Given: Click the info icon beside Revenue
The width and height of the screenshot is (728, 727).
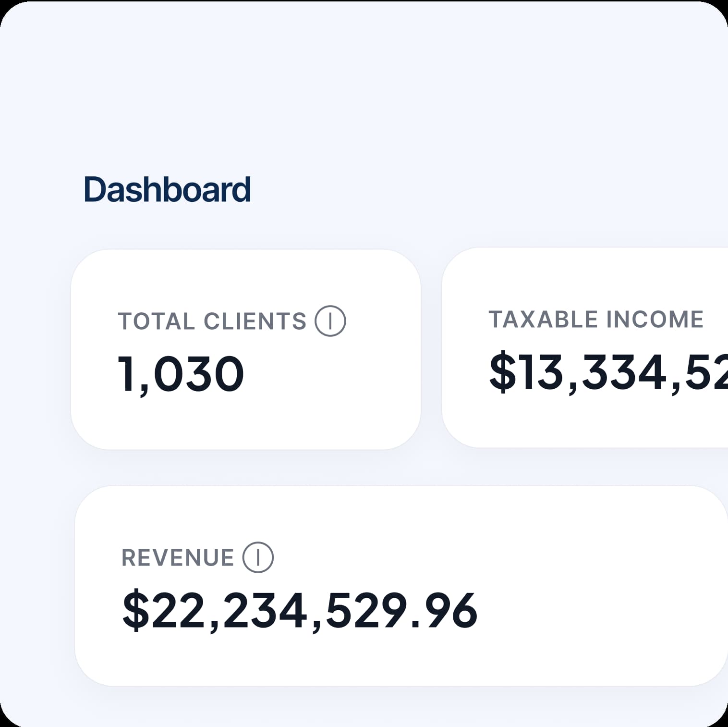Looking at the screenshot, I should (258, 557).
